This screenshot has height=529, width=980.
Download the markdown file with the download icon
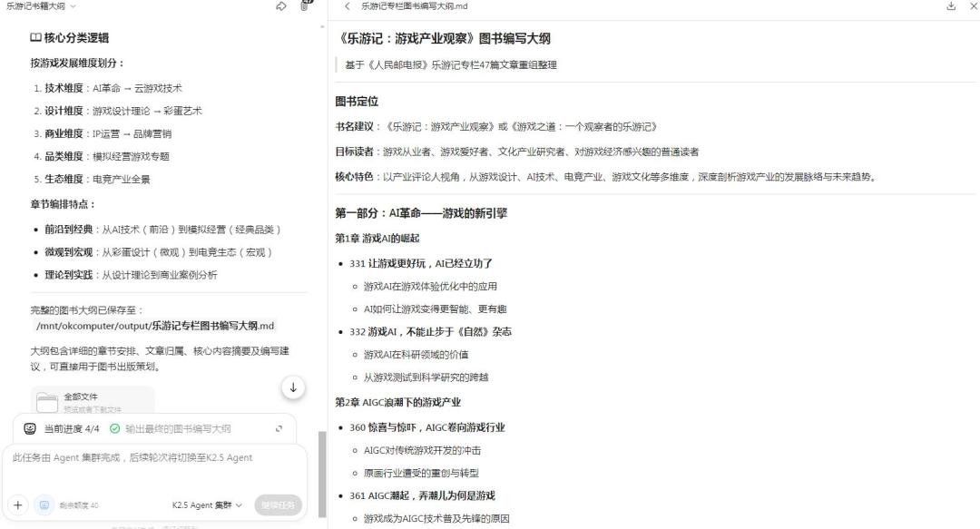coord(951,6)
